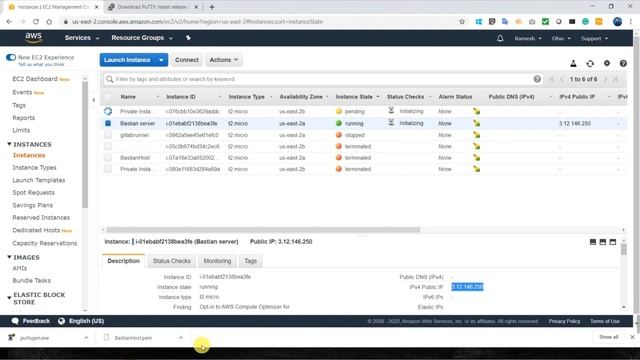
Task: Open the Ramesh account menu
Action: 528,38
